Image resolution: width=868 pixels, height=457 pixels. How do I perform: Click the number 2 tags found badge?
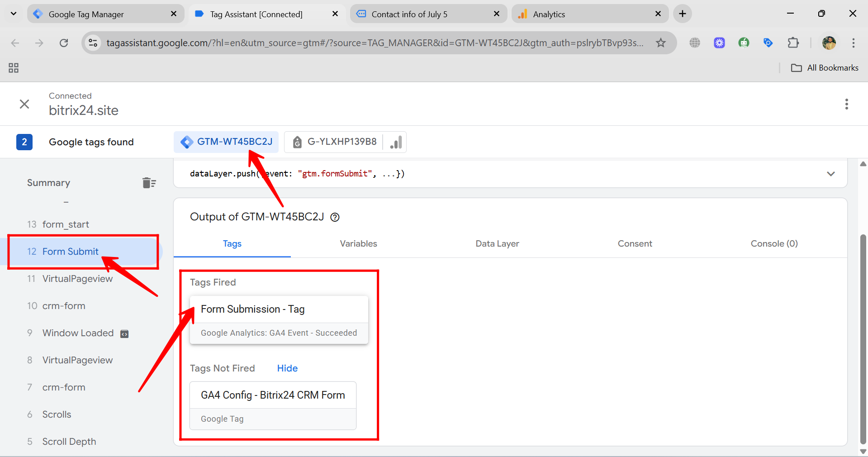pos(24,142)
